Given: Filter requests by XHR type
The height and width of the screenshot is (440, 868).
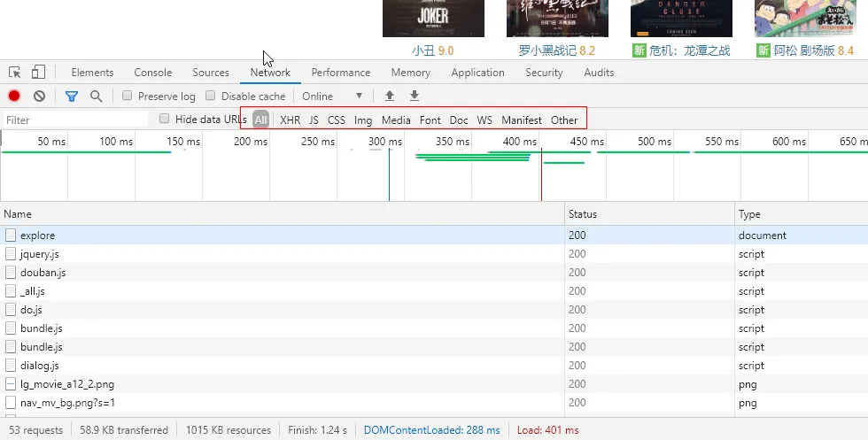Looking at the screenshot, I should point(290,120).
